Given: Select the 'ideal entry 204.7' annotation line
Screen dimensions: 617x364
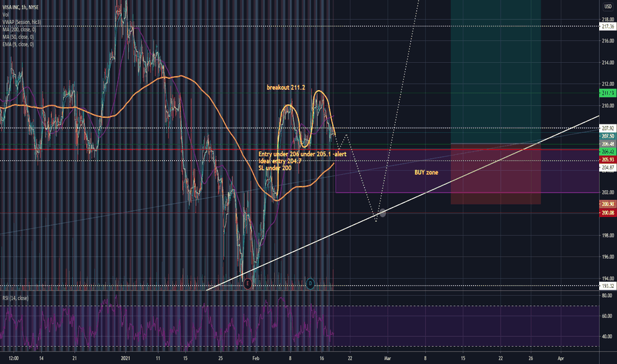Looking at the screenshot, I should pyautogui.click(x=280, y=161).
